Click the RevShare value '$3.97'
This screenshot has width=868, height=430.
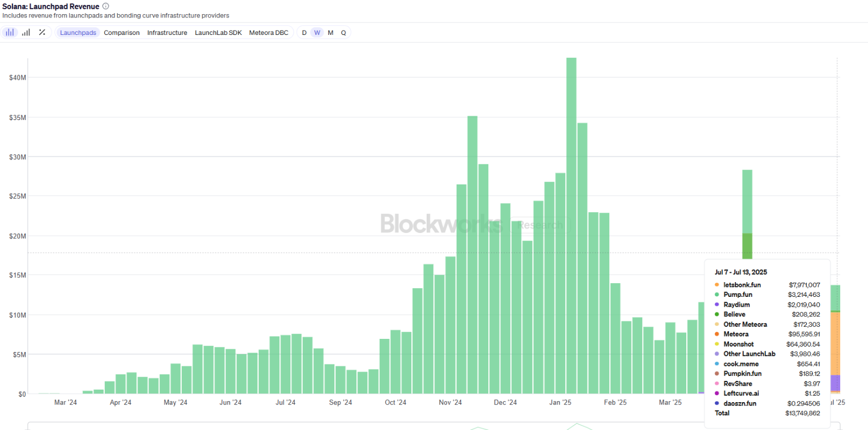(812, 384)
